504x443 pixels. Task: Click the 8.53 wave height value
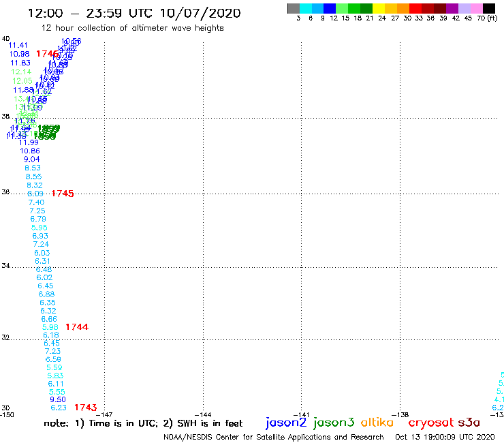[x=33, y=168]
